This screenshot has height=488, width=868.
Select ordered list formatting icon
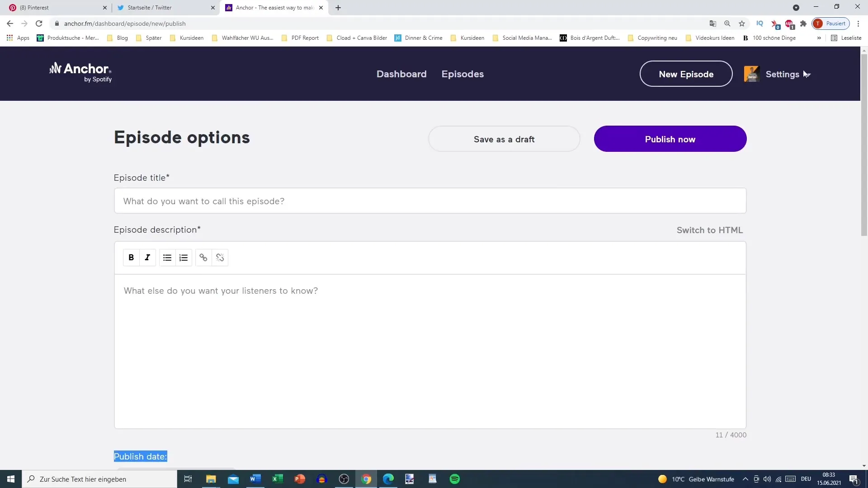(184, 258)
